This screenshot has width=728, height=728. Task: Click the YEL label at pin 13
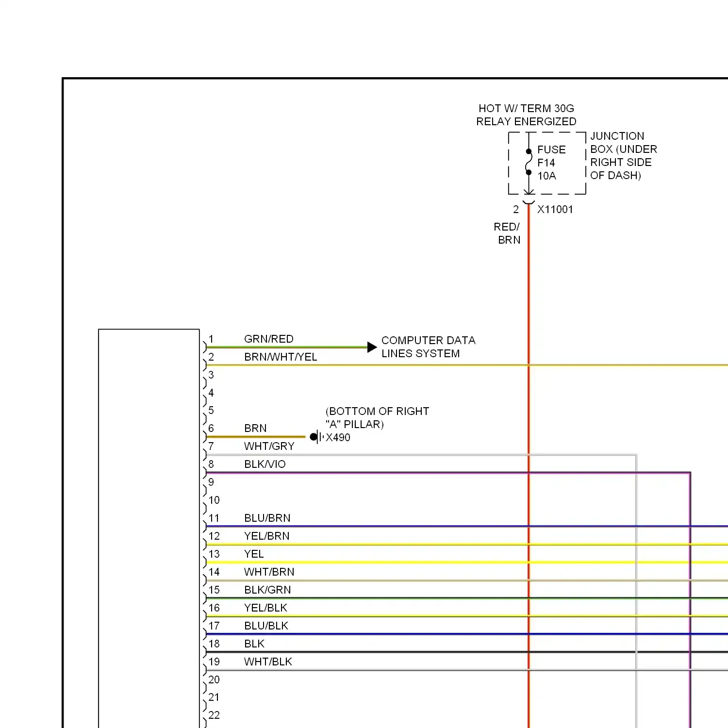pos(254,554)
